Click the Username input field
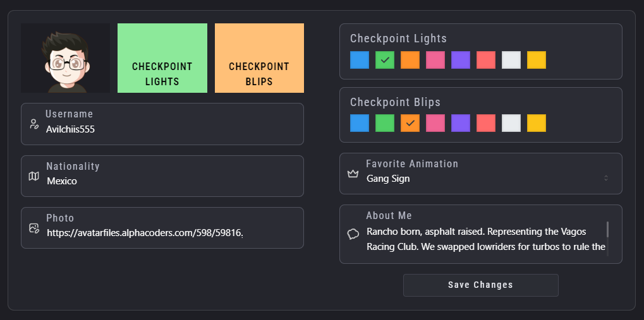 tap(171, 129)
